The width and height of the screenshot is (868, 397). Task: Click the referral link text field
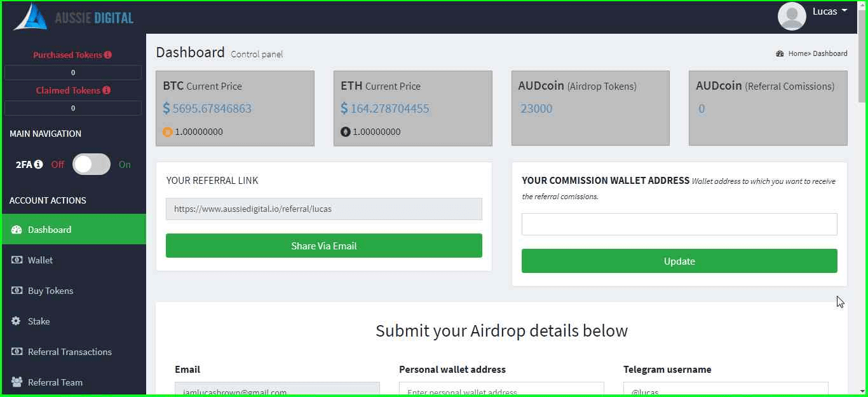pos(324,209)
